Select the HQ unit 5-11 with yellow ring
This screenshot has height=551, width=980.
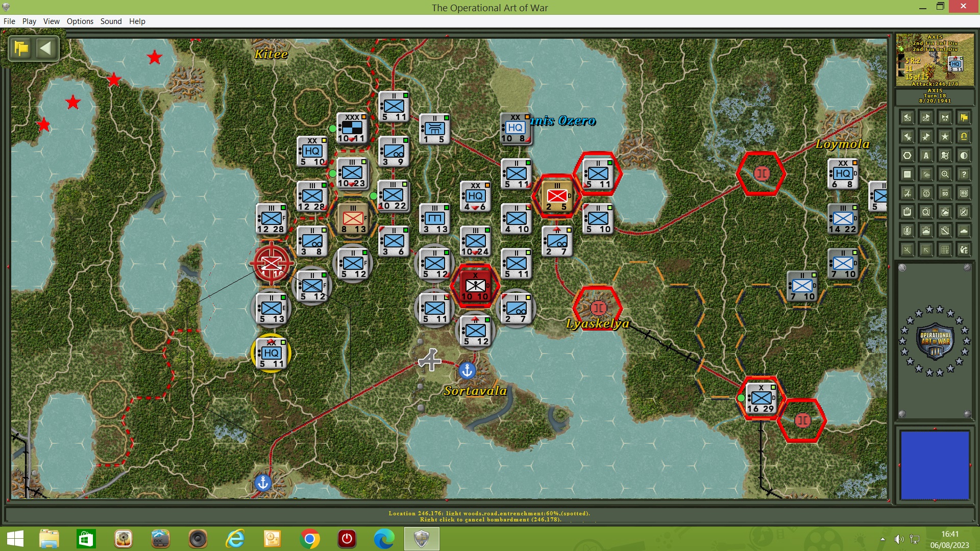[271, 353]
